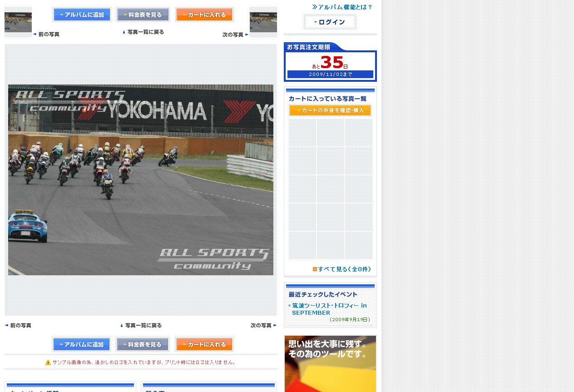This screenshot has width=574, height=392.
Task: Click カートの中身を確認・購入 button
Action: click(330, 110)
